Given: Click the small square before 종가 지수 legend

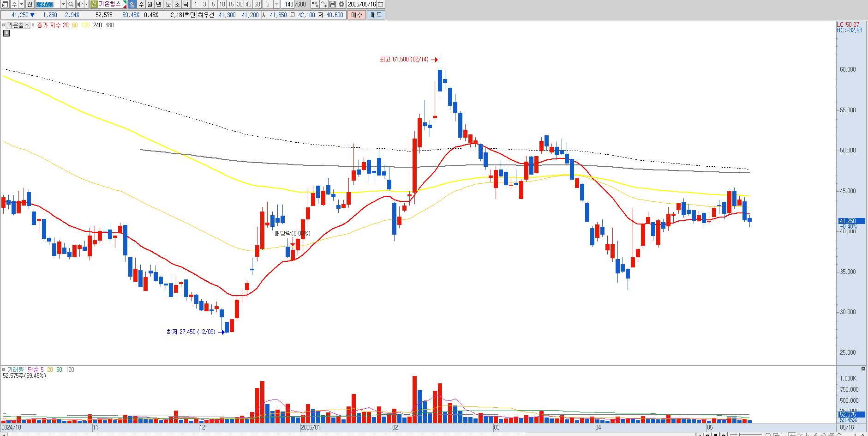Looking at the screenshot, I should pyautogui.click(x=33, y=25).
